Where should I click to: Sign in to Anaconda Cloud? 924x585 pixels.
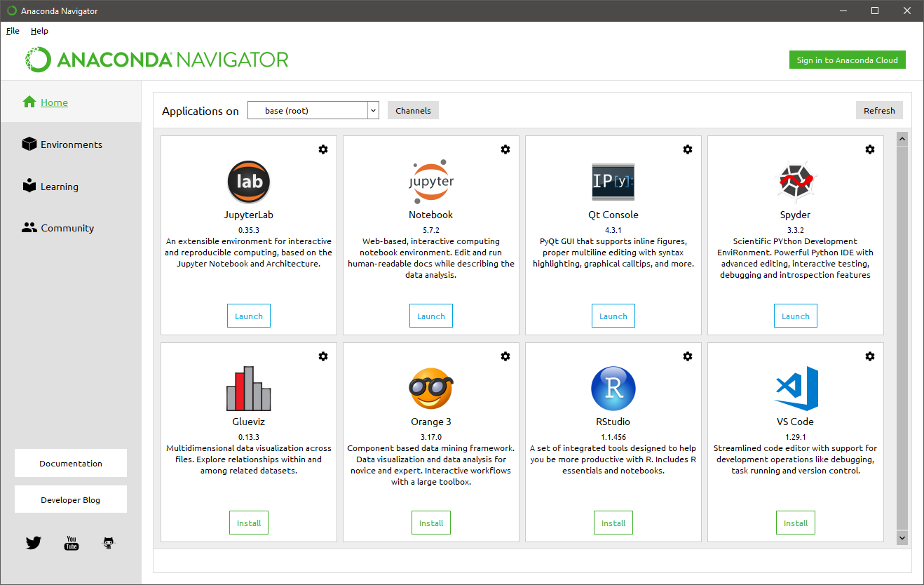pyautogui.click(x=847, y=60)
